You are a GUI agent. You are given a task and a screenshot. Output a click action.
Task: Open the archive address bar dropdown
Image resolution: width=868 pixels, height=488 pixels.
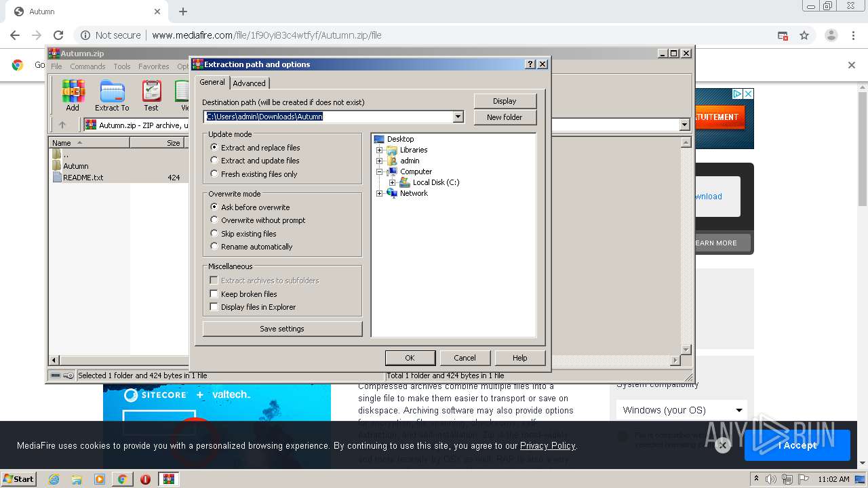click(684, 125)
